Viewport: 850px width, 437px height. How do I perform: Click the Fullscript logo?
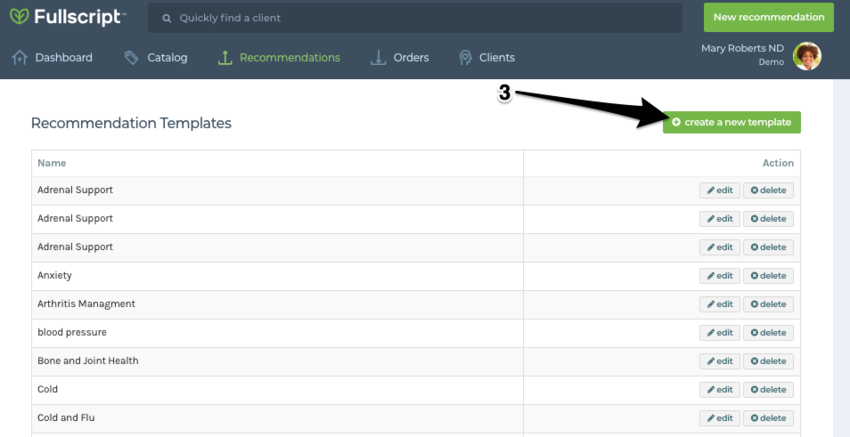tap(67, 18)
